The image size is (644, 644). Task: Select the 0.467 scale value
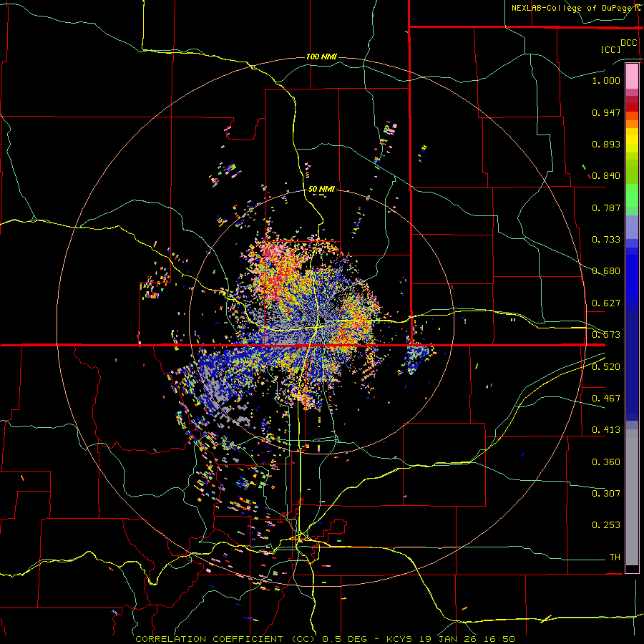[x=606, y=399]
